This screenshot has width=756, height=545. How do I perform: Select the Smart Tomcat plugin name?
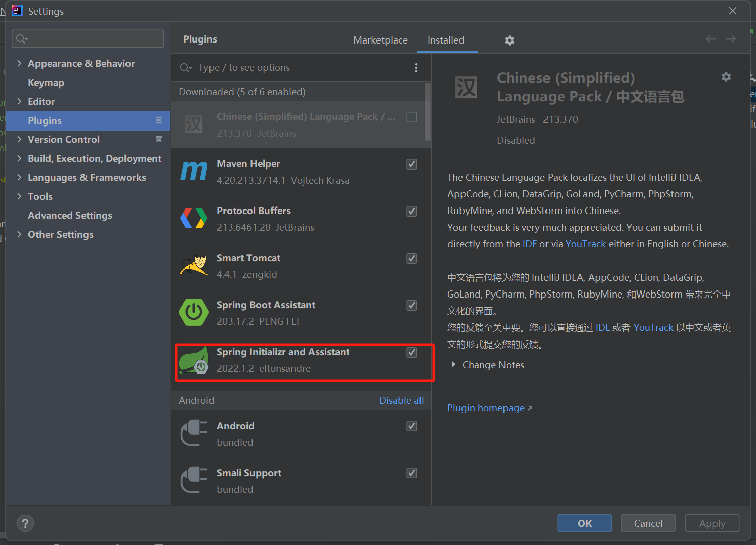click(248, 258)
